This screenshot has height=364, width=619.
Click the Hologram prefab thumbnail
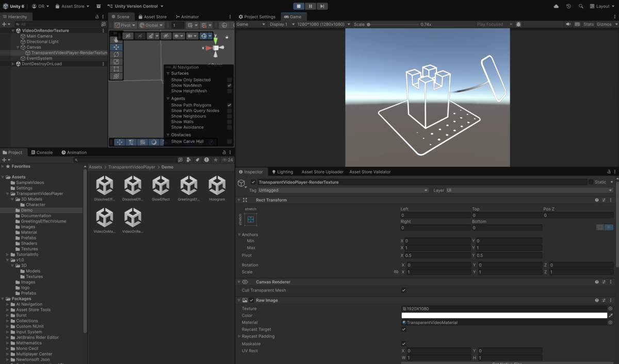217,186
